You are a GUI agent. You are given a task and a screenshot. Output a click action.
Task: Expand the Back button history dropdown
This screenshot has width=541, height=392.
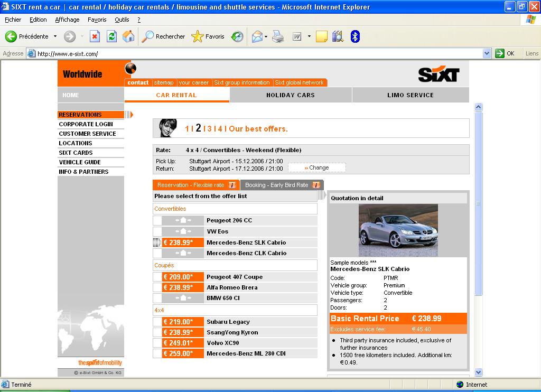click(55, 36)
